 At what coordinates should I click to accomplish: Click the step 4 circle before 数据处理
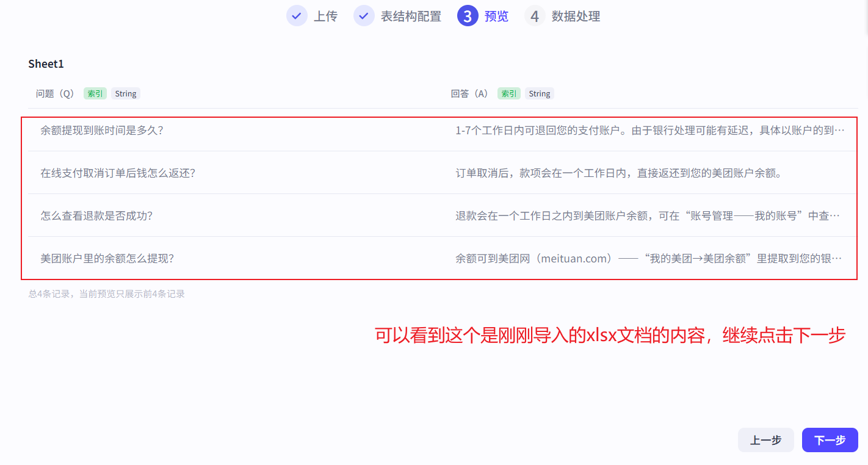tap(533, 16)
